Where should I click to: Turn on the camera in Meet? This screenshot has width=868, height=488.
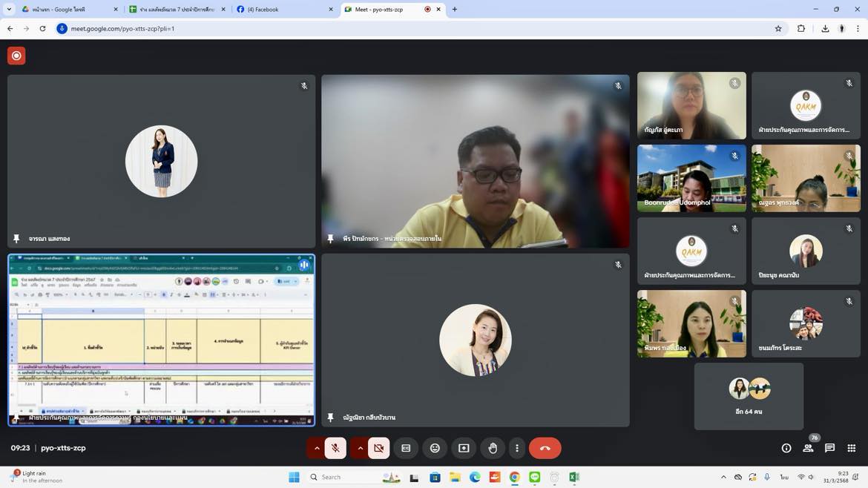click(378, 448)
